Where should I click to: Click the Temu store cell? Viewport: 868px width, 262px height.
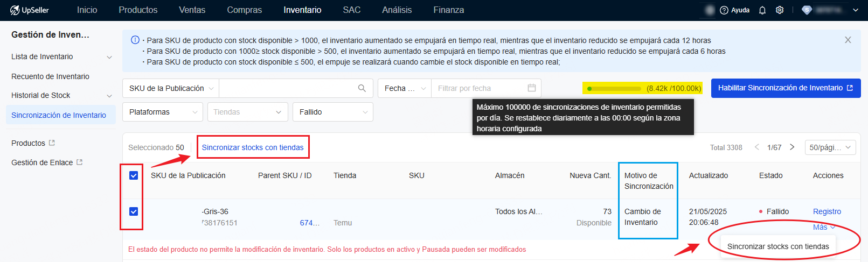pyautogui.click(x=343, y=223)
